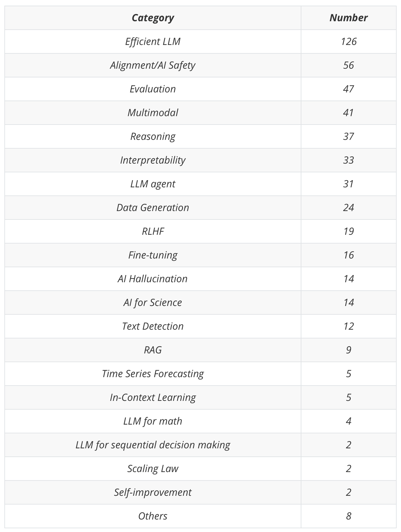Click the Data Generation cell
This screenshot has width=401, height=532.
pyautogui.click(x=153, y=208)
